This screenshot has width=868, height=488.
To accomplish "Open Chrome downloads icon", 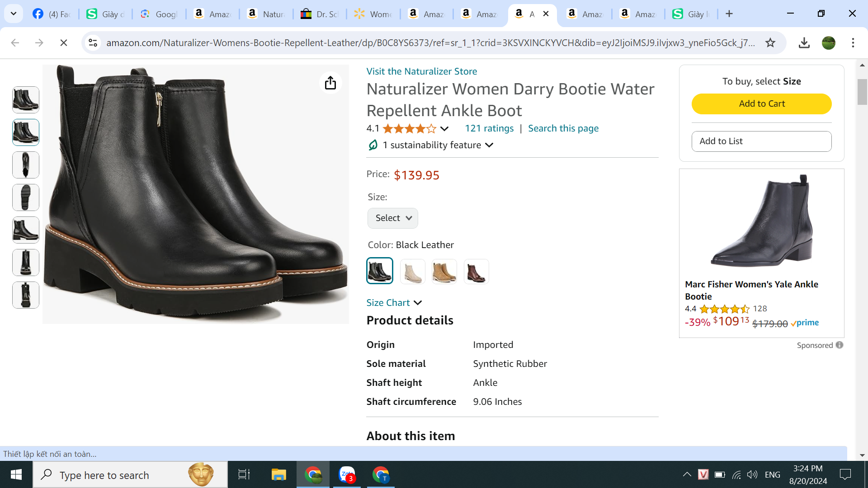I will coord(804,43).
